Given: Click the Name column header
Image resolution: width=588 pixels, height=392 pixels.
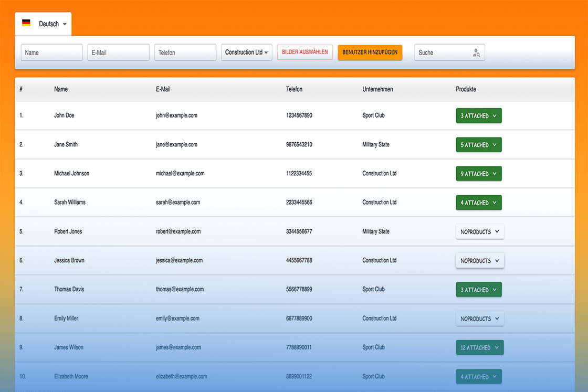Looking at the screenshot, I should point(61,89).
